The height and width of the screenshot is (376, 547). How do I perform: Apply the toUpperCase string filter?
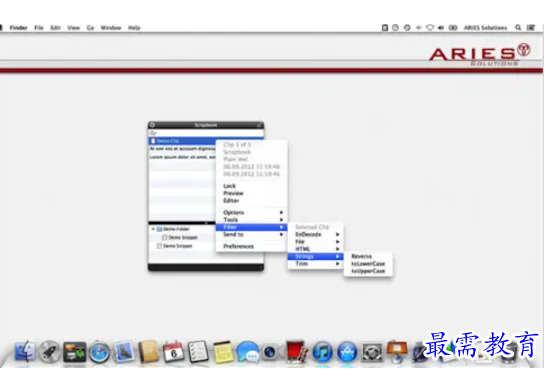(368, 271)
